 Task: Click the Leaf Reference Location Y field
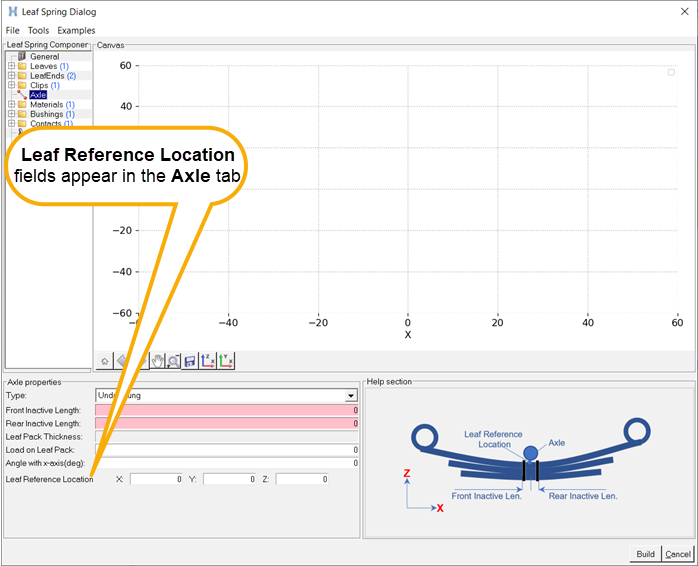coord(230,479)
